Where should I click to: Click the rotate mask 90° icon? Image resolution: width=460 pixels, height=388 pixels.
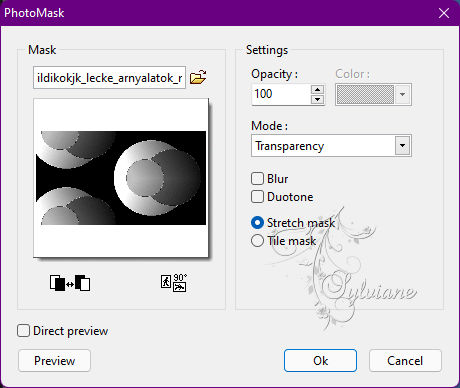tap(174, 283)
